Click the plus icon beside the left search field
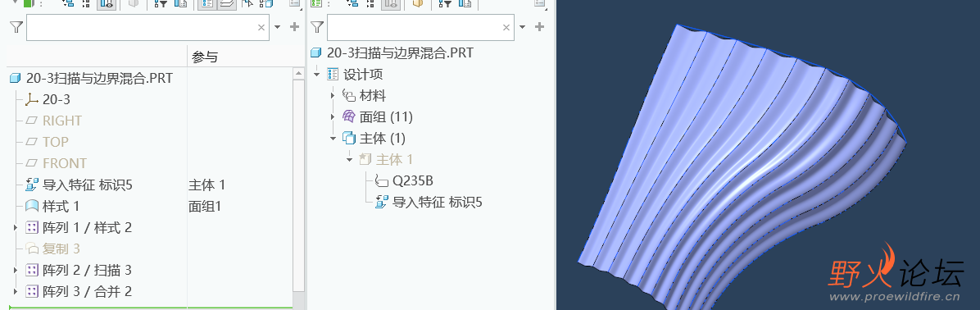Image resolution: width=980 pixels, height=310 pixels. (x=295, y=27)
